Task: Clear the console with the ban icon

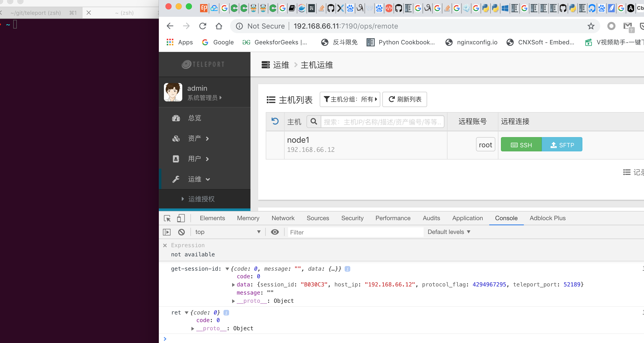Action: pos(181,232)
